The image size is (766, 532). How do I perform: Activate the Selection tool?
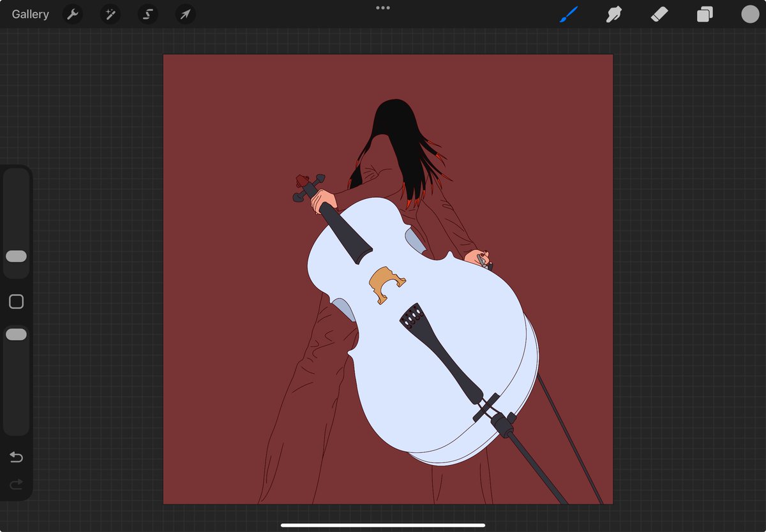tap(148, 14)
